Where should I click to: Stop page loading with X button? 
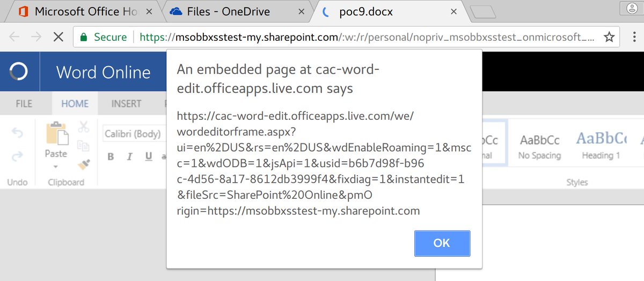pyautogui.click(x=58, y=37)
